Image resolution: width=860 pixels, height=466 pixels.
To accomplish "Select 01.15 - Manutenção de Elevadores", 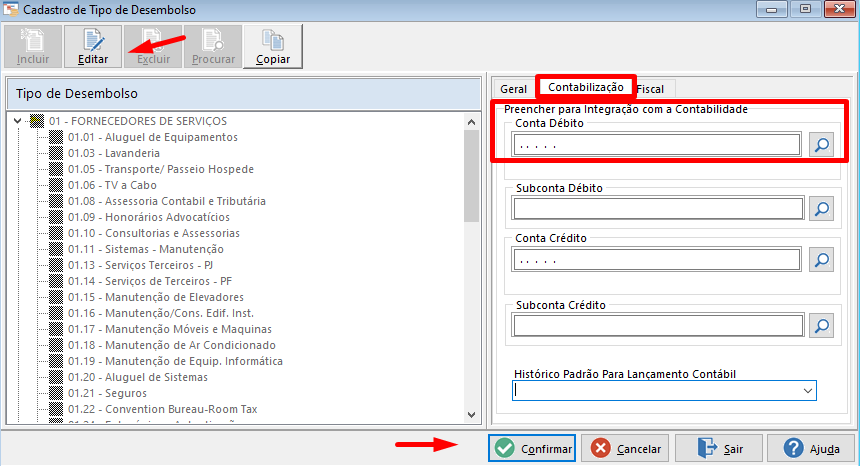I will coord(156,297).
